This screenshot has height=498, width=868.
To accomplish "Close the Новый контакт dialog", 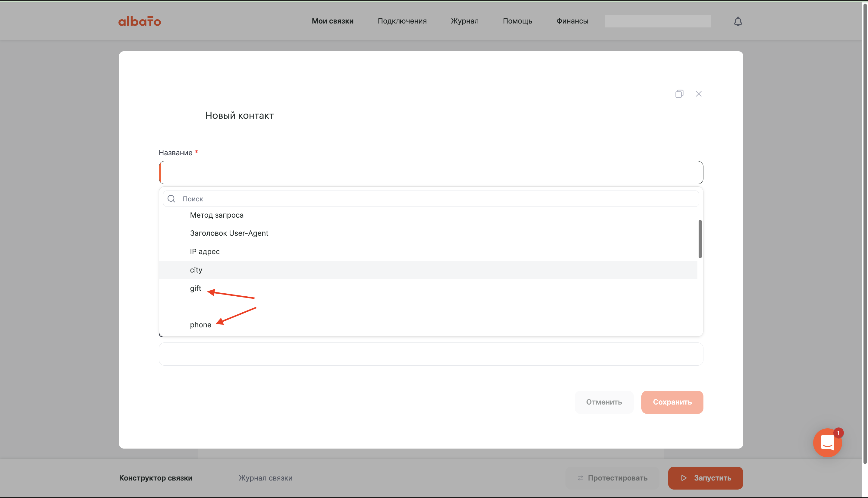I will coord(698,94).
